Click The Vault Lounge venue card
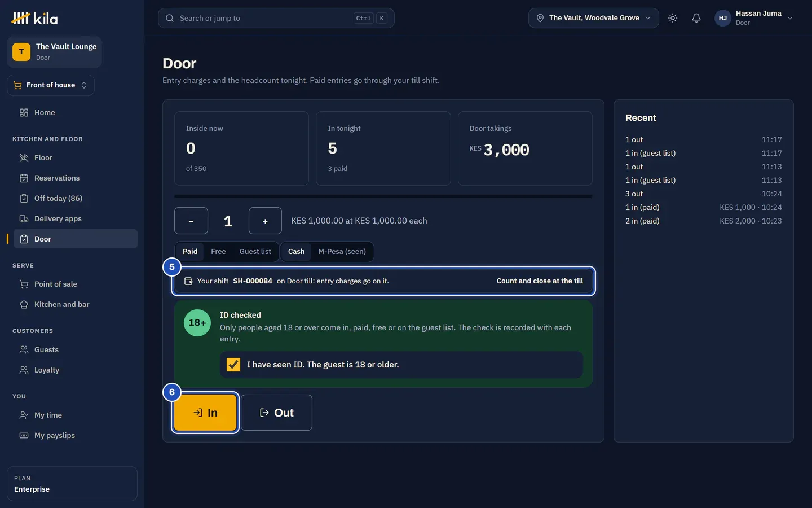Viewport: 812px width, 508px height. [54, 52]
